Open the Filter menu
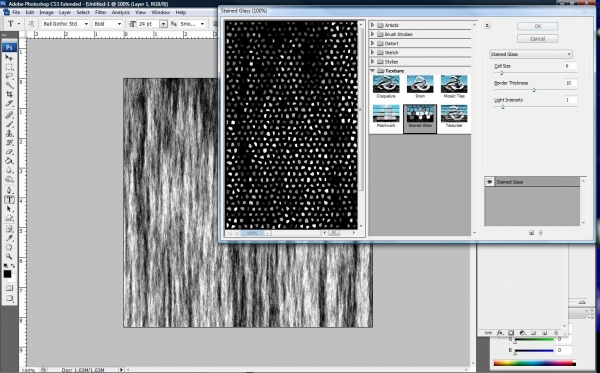This screenshot has width=600, height=373. pyautogui.click(x=101, y=12)
